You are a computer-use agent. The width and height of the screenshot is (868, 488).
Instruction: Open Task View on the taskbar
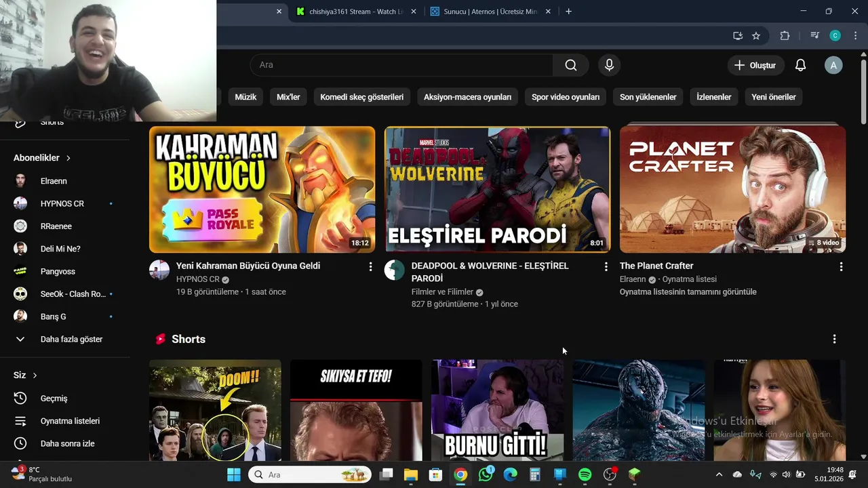[386, 474]
